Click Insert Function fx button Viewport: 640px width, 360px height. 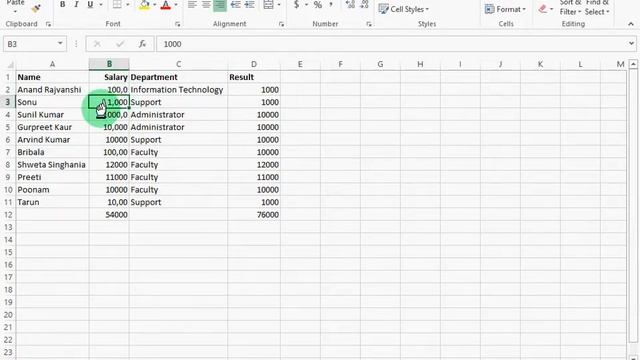(142, 44)
